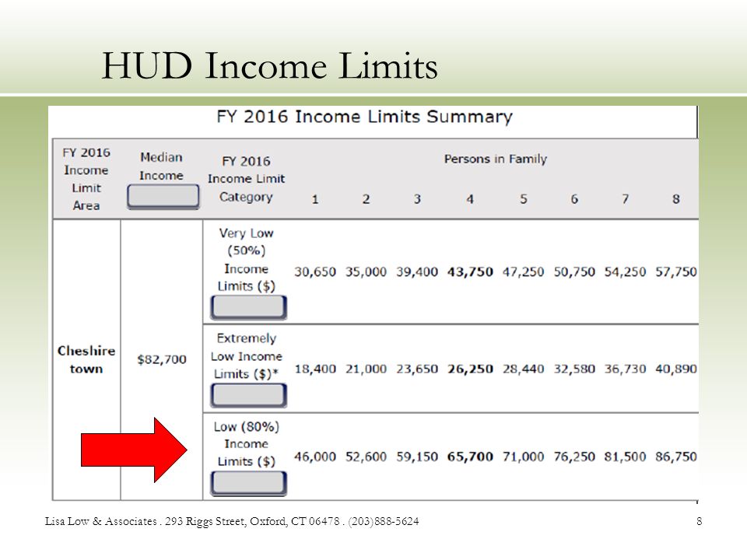747x560 pixels.
Task: Click the Lisa Low & Associates footer text
Action: 232,521
